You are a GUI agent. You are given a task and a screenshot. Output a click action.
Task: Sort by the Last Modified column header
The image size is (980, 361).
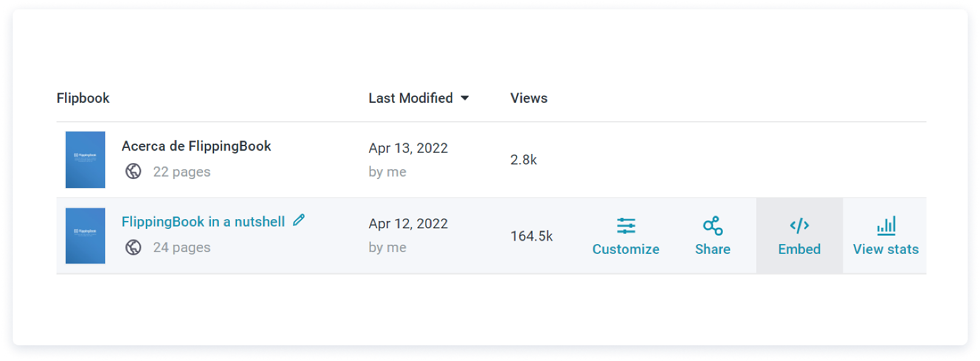410,98
